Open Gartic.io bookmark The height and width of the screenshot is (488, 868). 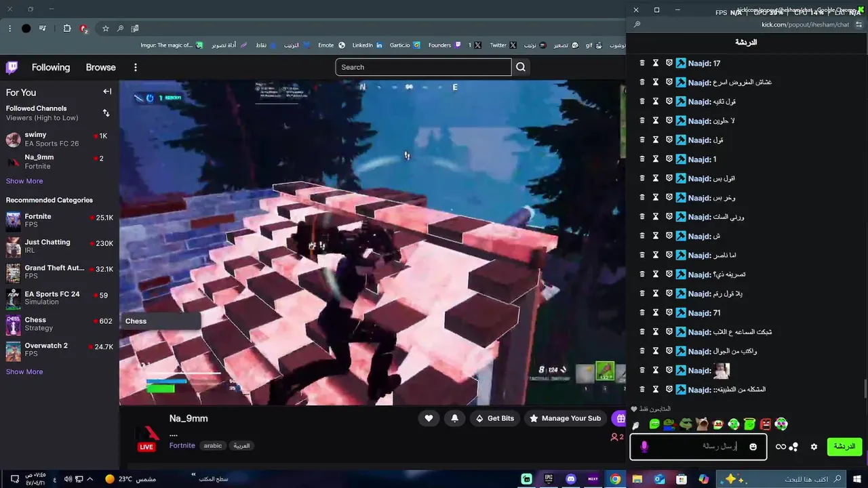[x=405, y=45]
